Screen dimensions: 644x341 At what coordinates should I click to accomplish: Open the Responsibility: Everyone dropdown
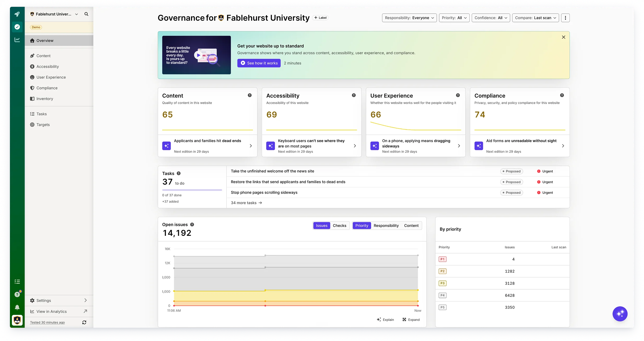(409, 18)
